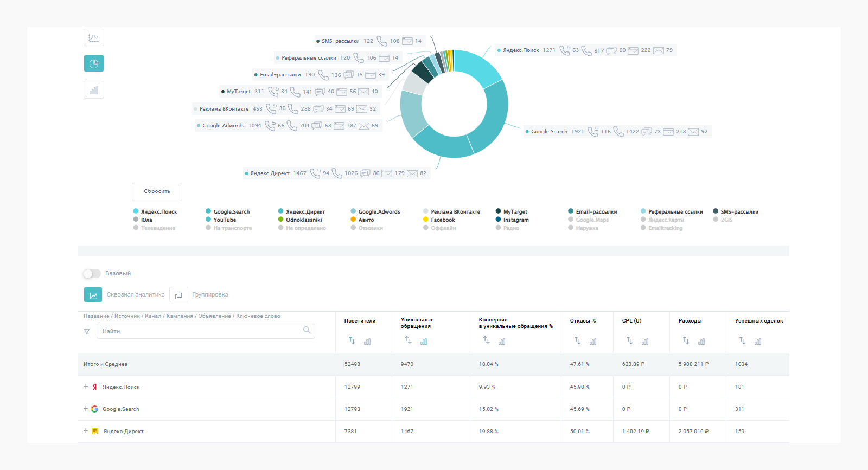Select the pie chart view icon
Viewport: 868px width, 470px height.
(94, 64)
